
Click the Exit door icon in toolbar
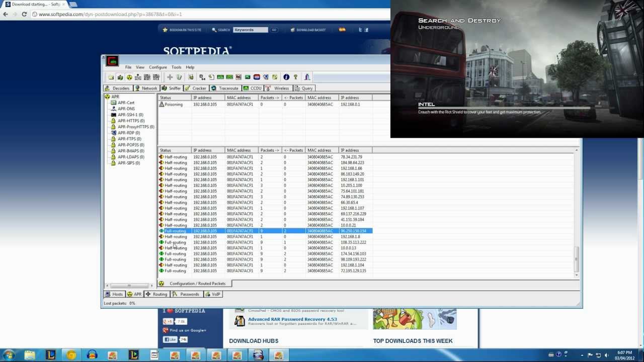[x=307, y=77]
